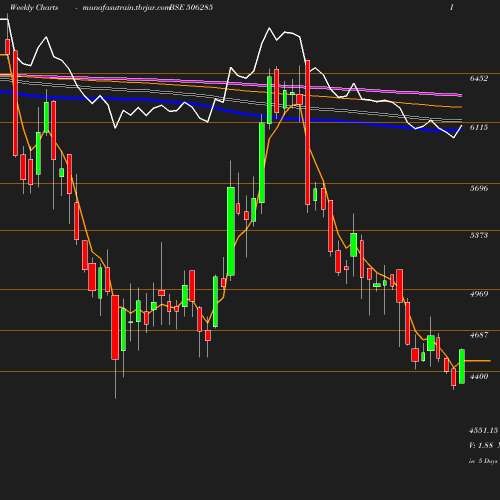
Task: Click the short orange last-price line at right edge
Action: [477, 361]
